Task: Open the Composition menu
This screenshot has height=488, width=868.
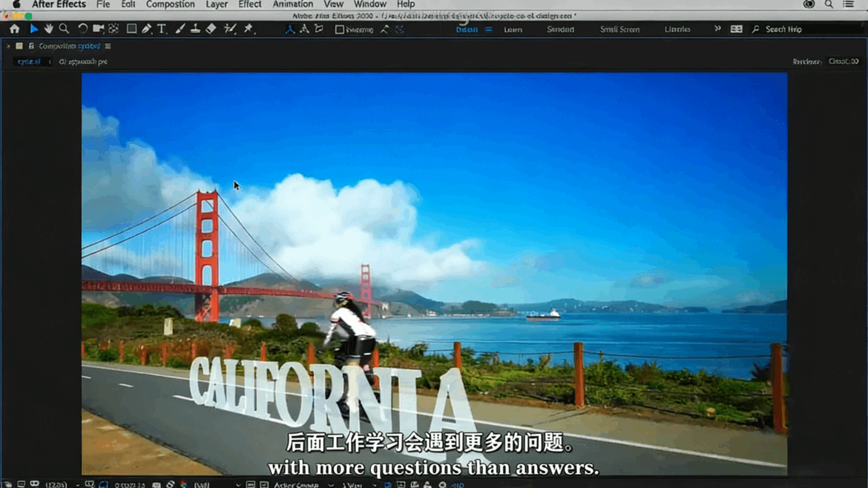Action: 170,4
